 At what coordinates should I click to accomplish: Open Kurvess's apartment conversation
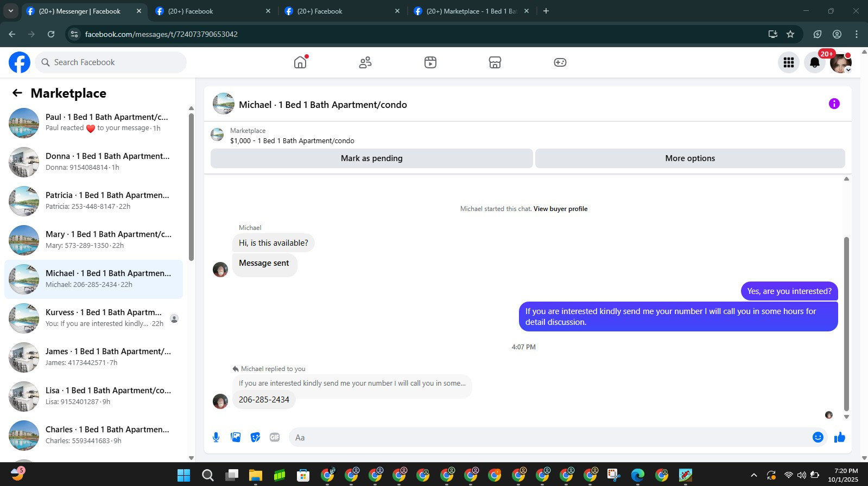point(93,318)
